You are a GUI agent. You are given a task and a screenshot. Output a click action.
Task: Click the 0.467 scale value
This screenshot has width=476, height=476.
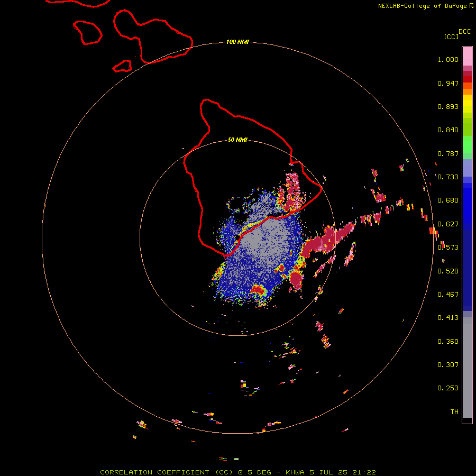[x=448, y=295]
